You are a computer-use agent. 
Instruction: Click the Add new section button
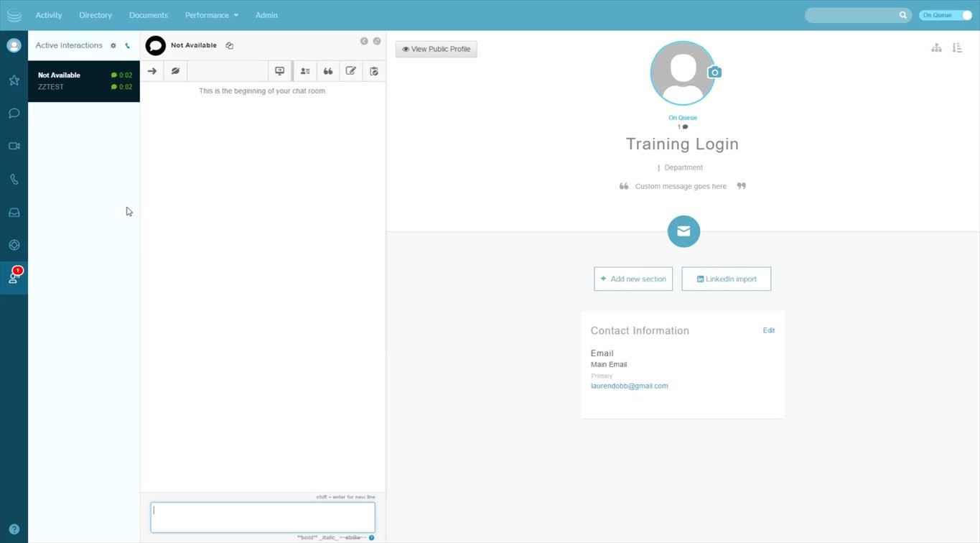click(633, 279)
